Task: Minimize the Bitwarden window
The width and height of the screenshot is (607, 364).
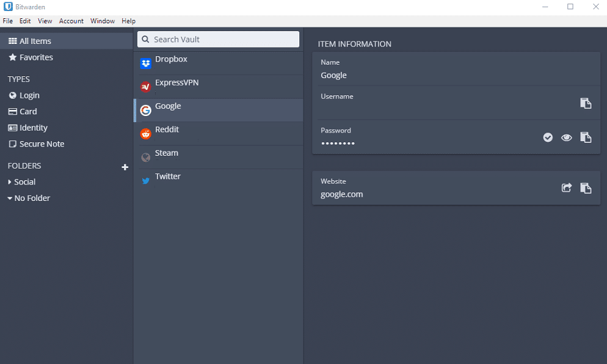Action: tap(545, 7)
